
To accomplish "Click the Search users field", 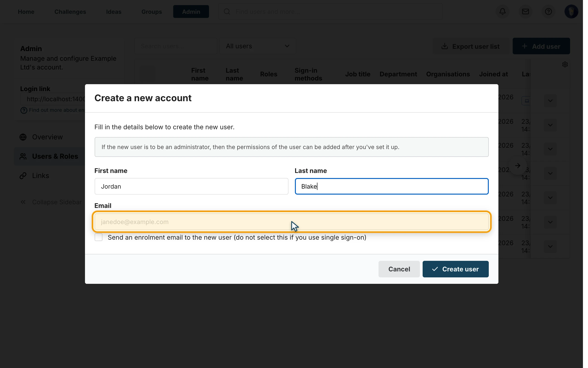I will (x=175, y=46).
